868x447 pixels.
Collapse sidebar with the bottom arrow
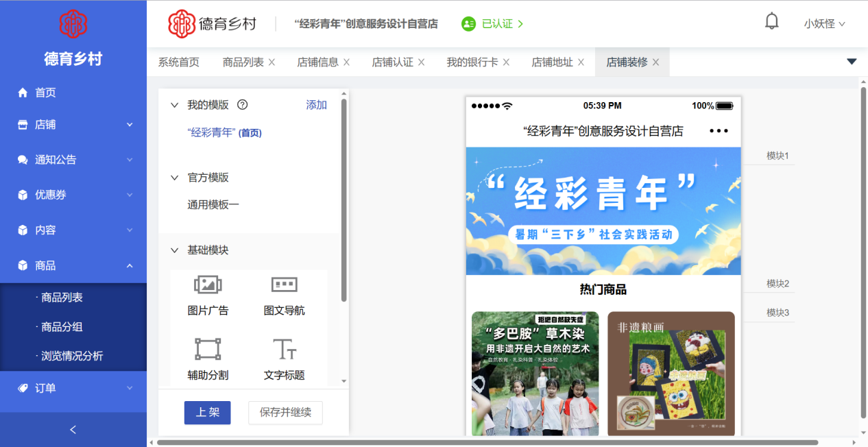pyautogui.click(x=73, y=430)
